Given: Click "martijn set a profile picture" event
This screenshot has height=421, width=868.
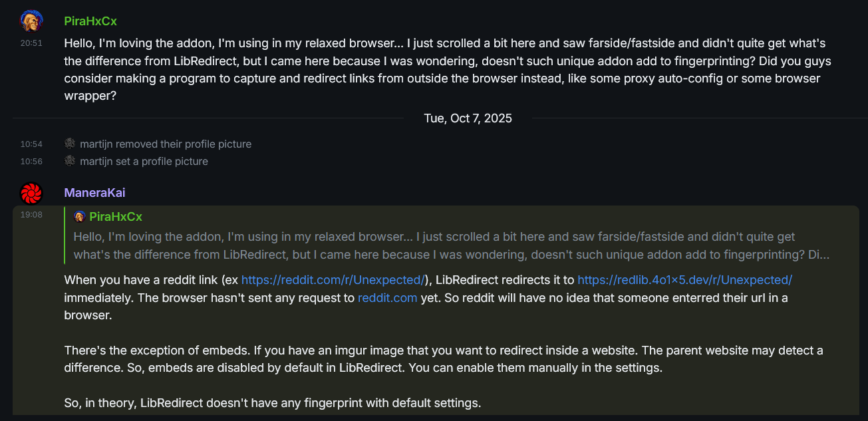Looking at the screenshot, I should 144,161.
